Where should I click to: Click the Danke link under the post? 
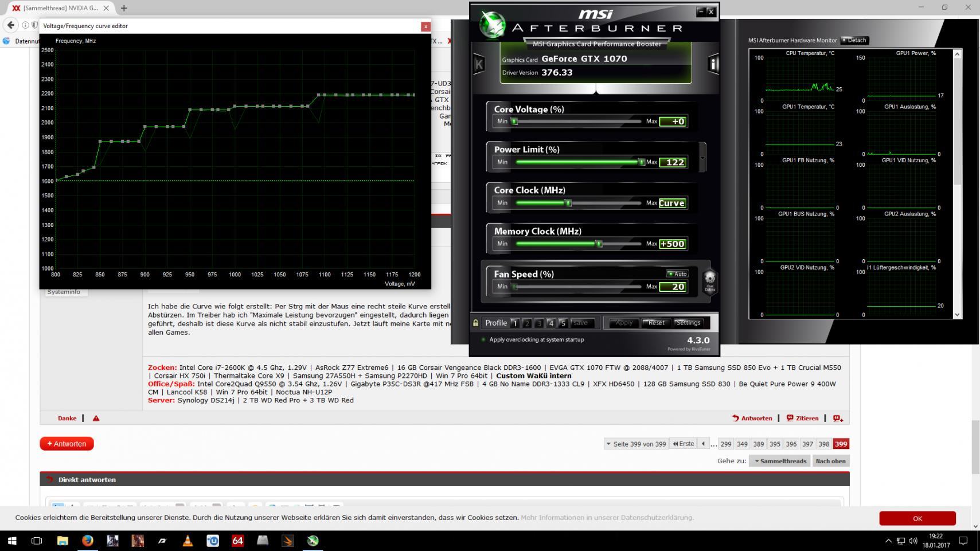coord(67,418)
